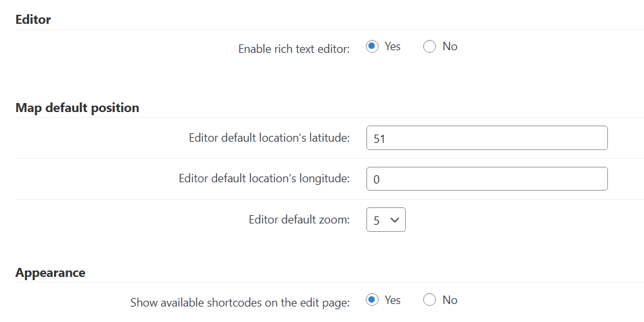This screenshot has height=322, width=644.
Task: Click the longitude field containing 0
Action: [x=487, y=178]
